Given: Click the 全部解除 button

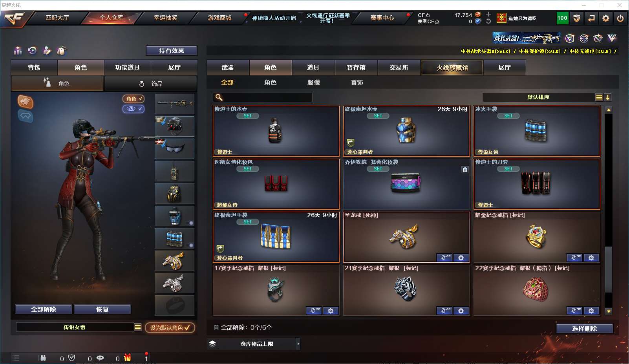Looking at the screenshot, I should click(x=44, y=309).
